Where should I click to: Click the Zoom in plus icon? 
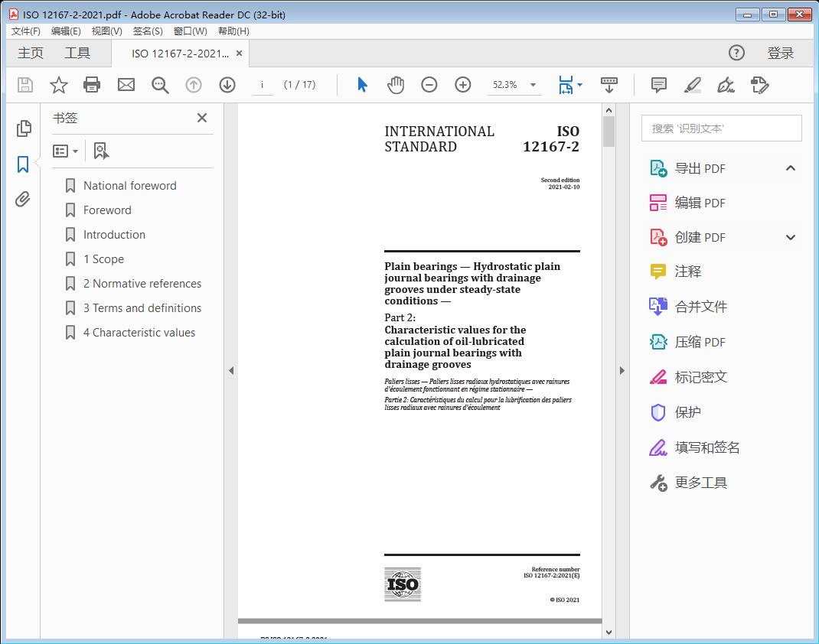tap(463, 85)
